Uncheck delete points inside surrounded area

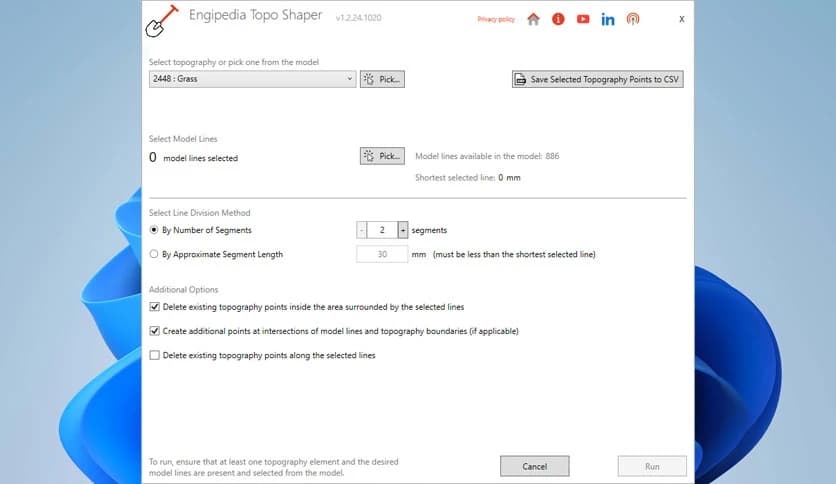click(154, 307)
